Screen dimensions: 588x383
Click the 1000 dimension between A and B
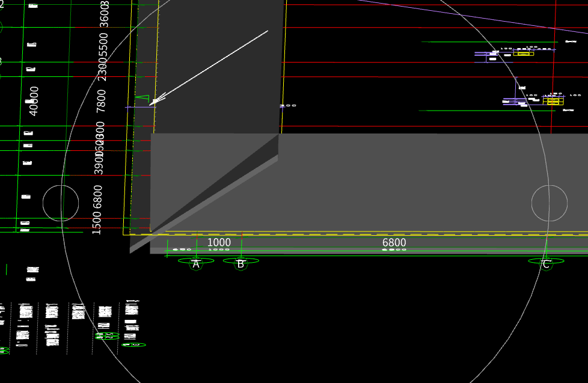tap(219, 242)
